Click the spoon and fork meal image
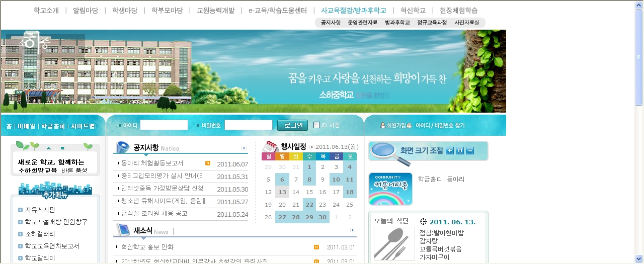The height and width of the screenshot is (264, 644). click(x=390, y=244)
